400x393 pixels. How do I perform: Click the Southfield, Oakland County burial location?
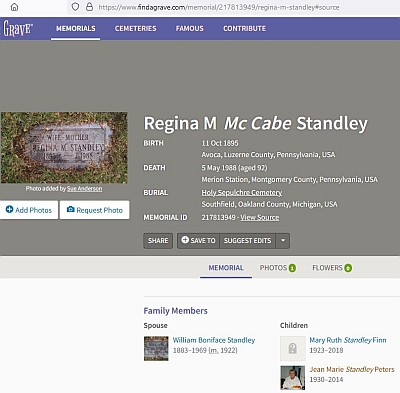coord(269,204)
